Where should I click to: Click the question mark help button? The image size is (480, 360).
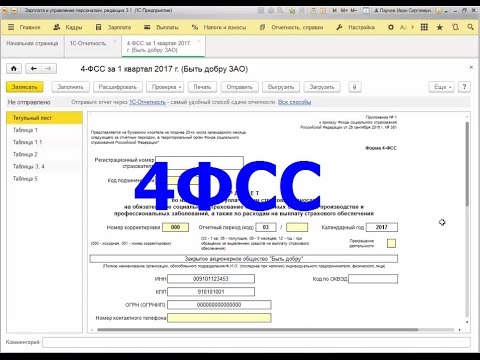pos(464,87)
